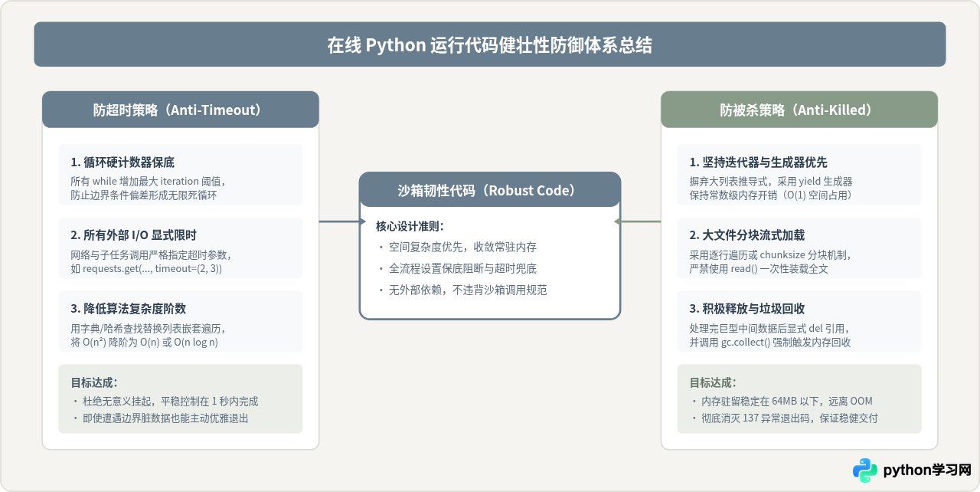Select the '防被杀策略（Anti-Killed）' panel header
980x492 pixels.
pyautogui.click(x=799, y=110)
